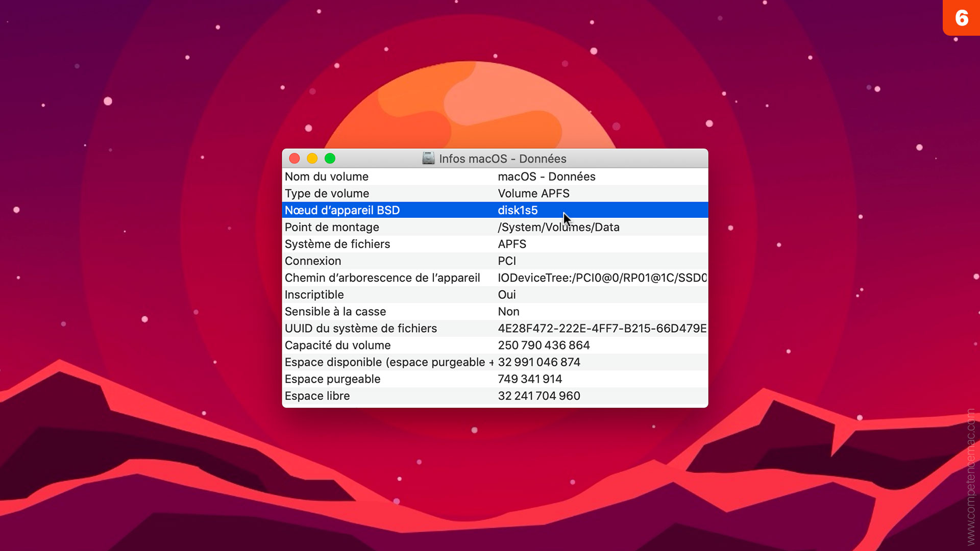
Task: Click the /System/Volumes/Data mount path value
Action: tap(558, 227)
